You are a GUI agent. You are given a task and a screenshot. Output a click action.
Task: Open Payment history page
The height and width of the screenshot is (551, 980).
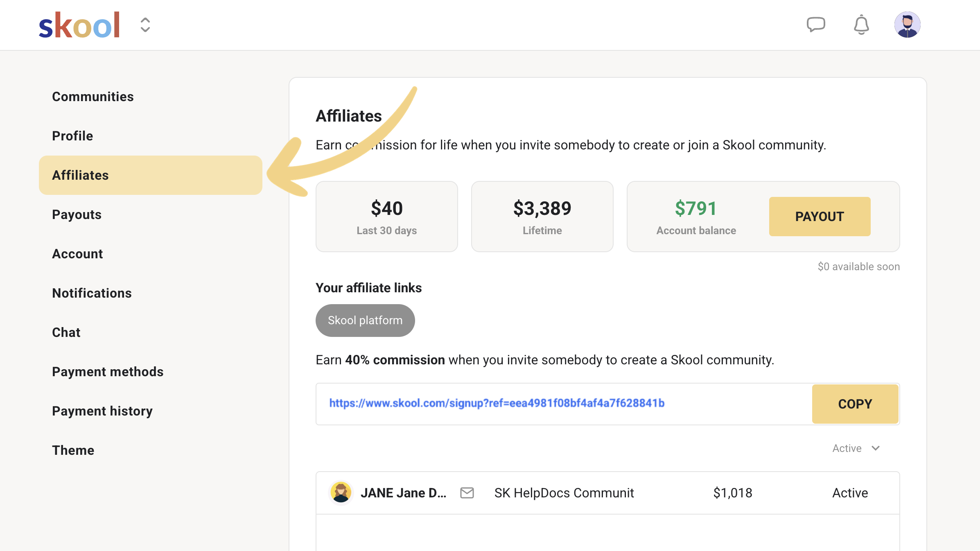tap(102, 411)
